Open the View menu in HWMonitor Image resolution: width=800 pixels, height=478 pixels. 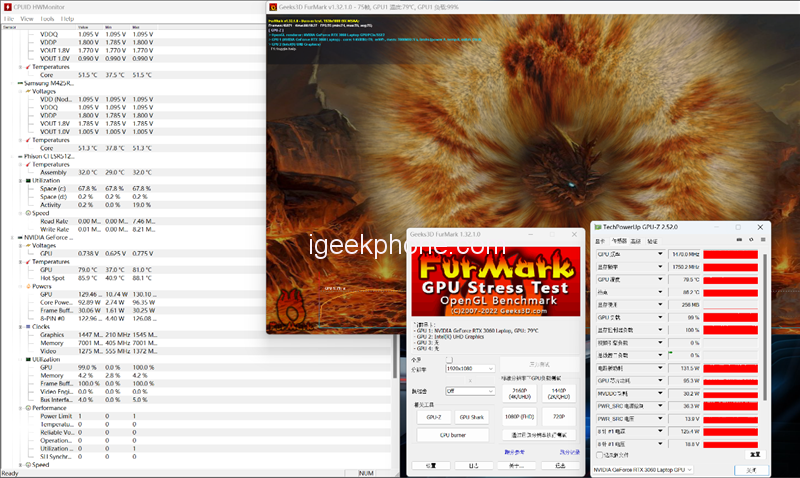tap(26, 19)
